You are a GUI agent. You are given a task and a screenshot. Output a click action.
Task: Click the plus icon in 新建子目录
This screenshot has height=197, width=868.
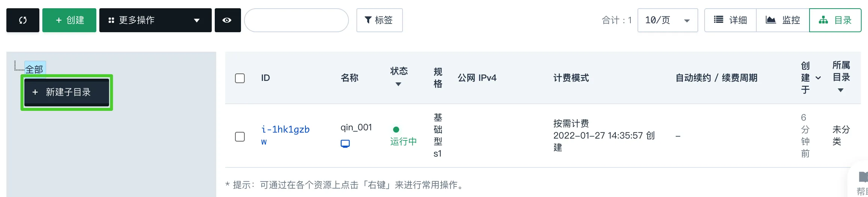[35, 92]
